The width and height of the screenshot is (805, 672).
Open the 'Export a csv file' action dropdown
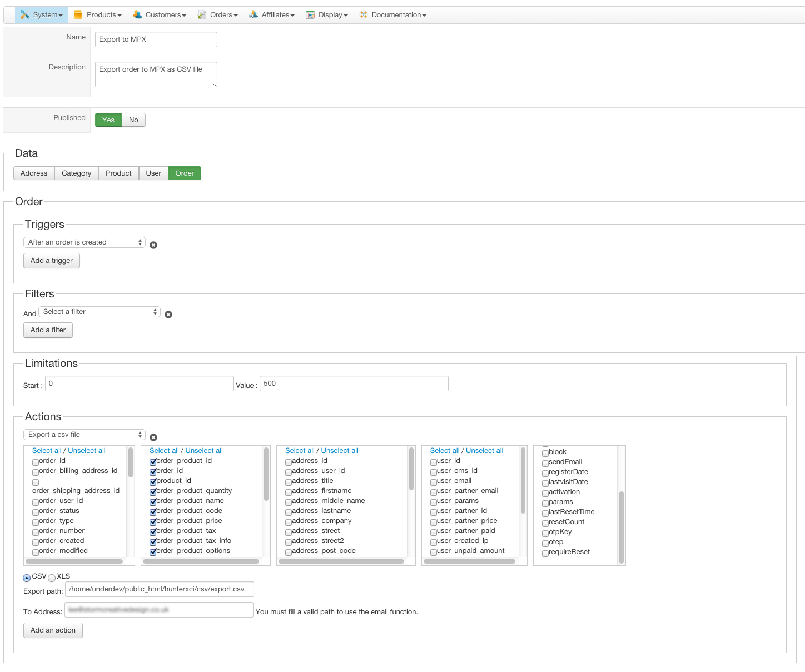[85, 435]
